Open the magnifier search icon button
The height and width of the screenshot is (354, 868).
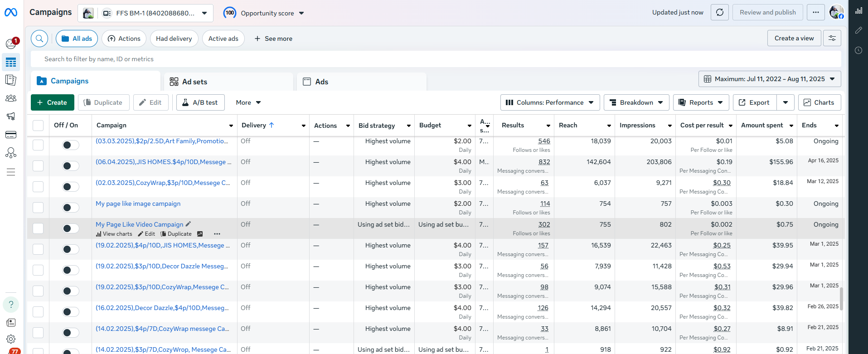[x=39, y=39]
